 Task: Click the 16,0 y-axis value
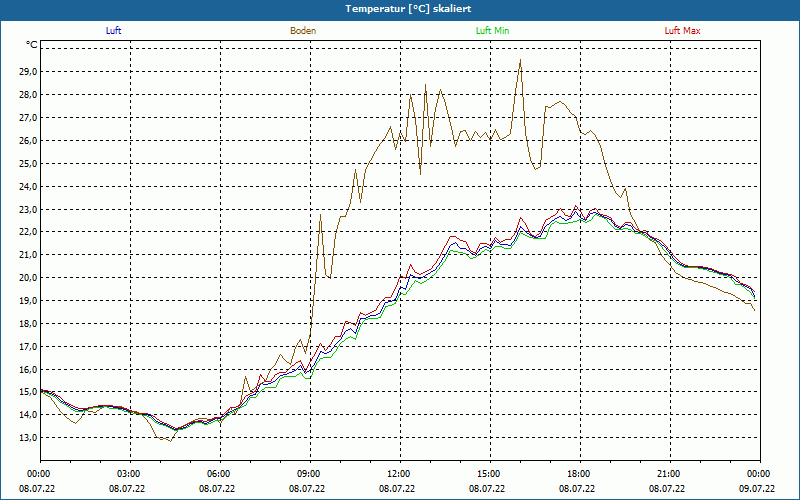28,370
